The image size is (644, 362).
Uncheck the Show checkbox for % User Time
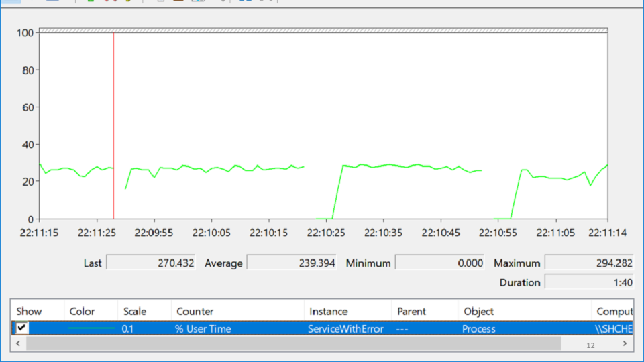tap(21, 328)
